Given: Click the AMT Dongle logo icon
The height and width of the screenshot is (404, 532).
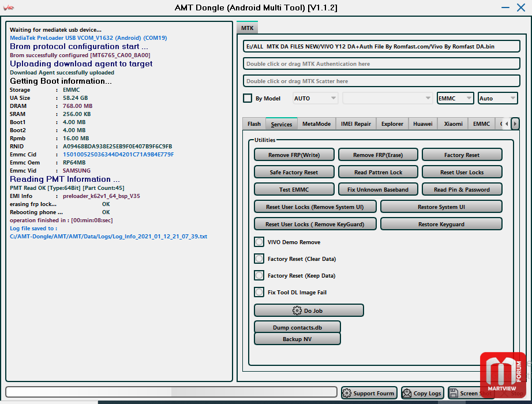Looking at the screenshot, I should 9,8.
